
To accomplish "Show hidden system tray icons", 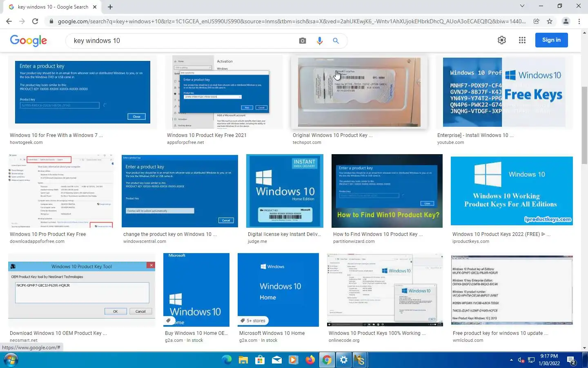I will (511, 360).
